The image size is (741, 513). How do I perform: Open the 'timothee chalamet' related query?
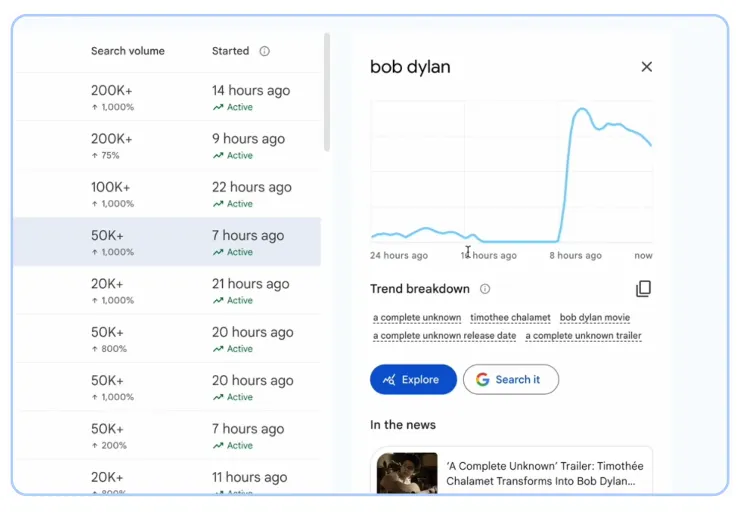pos(510,317)
